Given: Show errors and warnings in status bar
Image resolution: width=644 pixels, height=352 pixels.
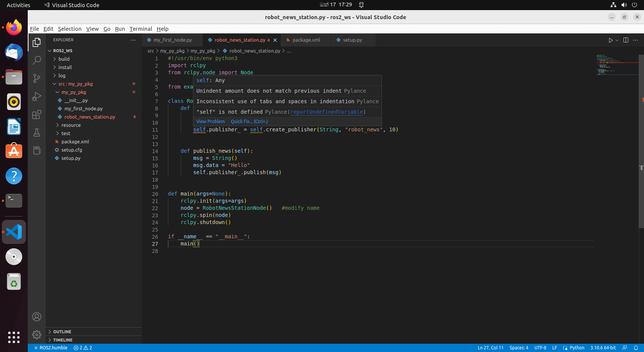Looking at the screenshot, I should 83,348.
